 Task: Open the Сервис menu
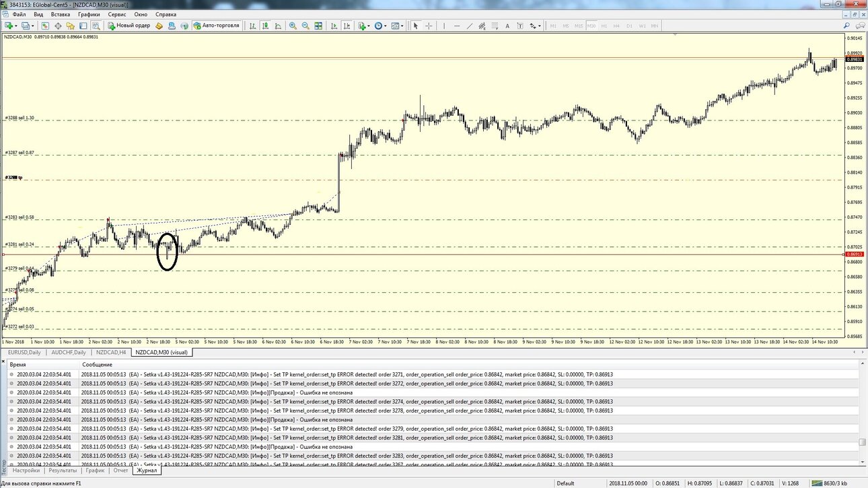tap(117, 14)
